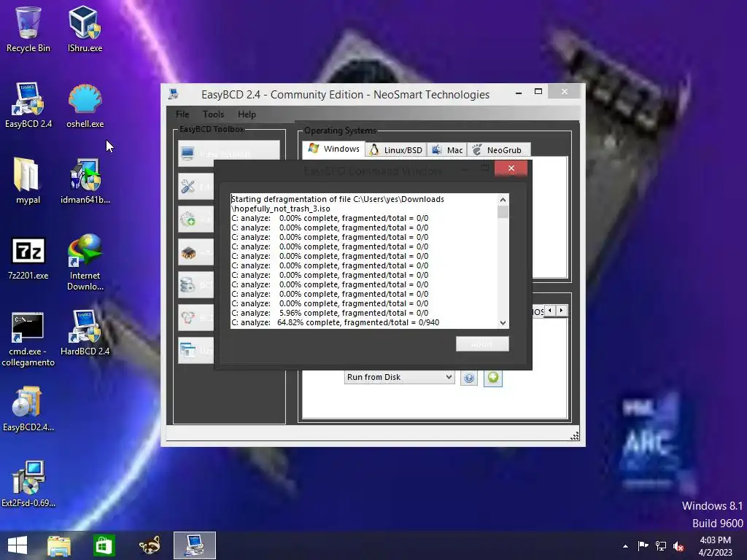
Task: Open View Settings in the EasyBCD Toolbox
Action: [x=228, y=153]
